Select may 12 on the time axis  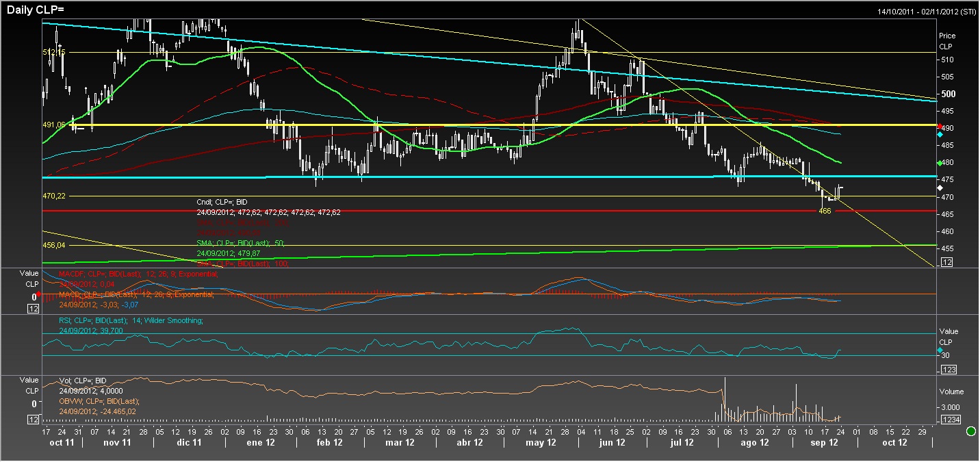coord(541,443)
